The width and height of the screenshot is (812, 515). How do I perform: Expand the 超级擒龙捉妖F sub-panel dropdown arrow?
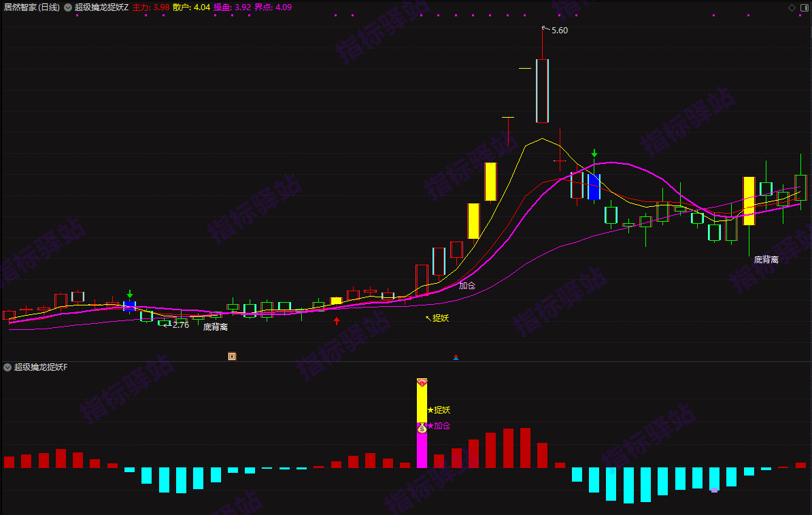point(7,367)
